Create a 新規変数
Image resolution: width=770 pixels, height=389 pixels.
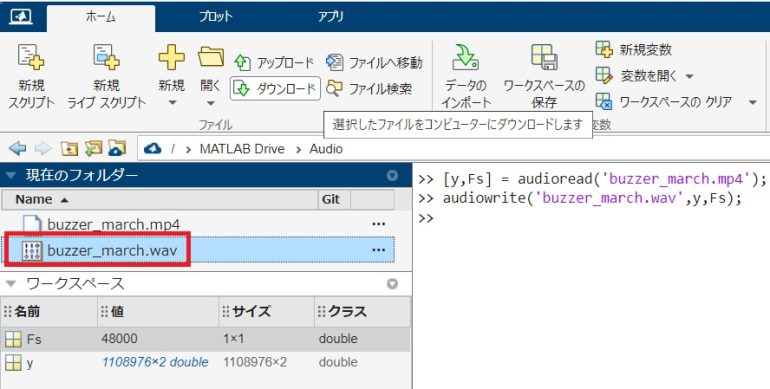633,50
